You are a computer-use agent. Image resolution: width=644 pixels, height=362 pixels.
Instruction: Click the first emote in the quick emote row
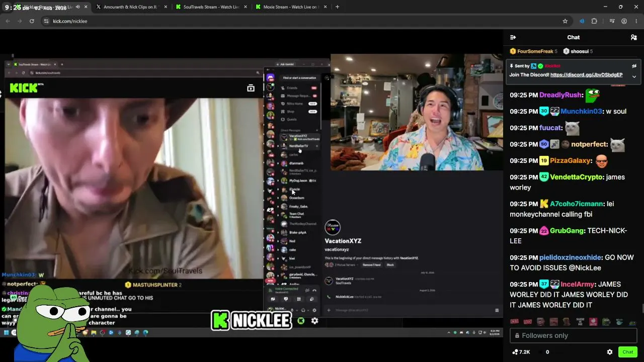click(514, 322)
